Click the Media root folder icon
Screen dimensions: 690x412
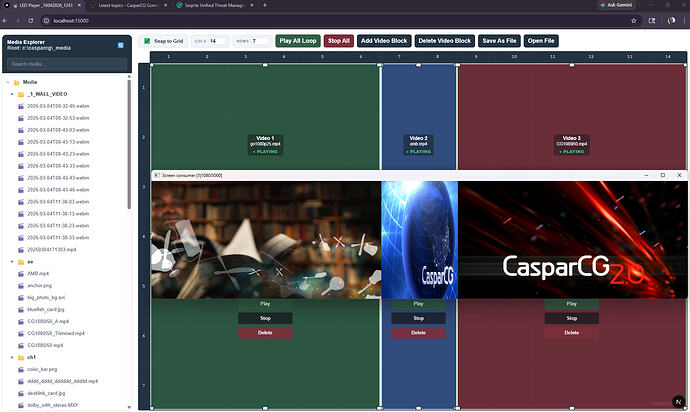tap(15, 82)
